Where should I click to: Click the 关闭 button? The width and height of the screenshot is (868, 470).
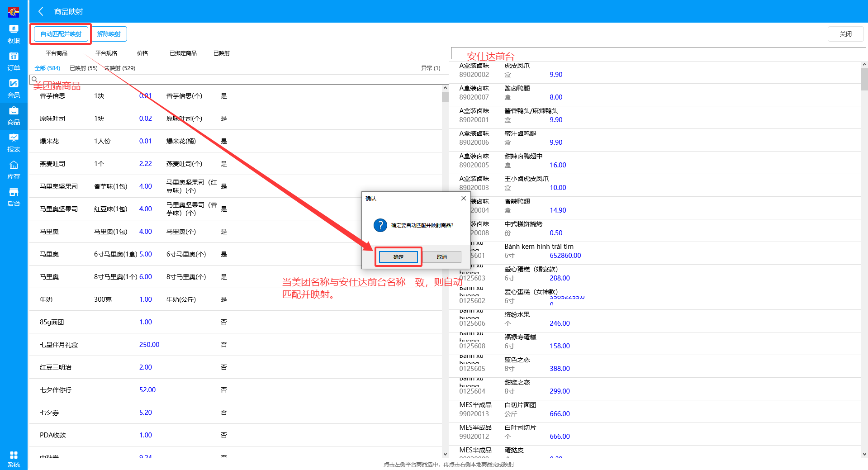pyautogui.click(x=845, y=34)
